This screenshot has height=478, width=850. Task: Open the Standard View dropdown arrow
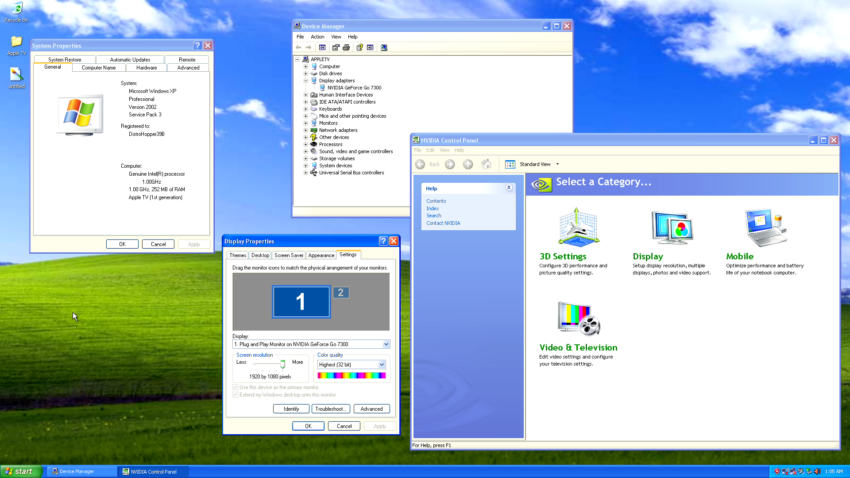tap(557, 164)
